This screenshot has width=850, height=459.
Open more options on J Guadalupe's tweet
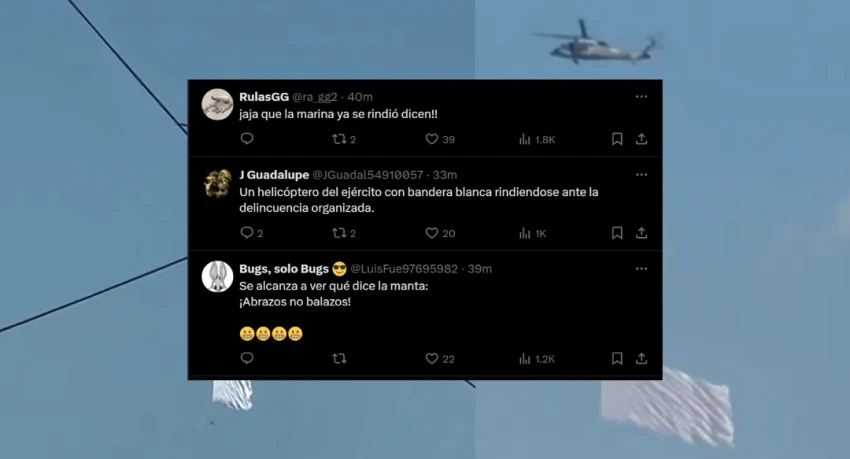[641, 174]
